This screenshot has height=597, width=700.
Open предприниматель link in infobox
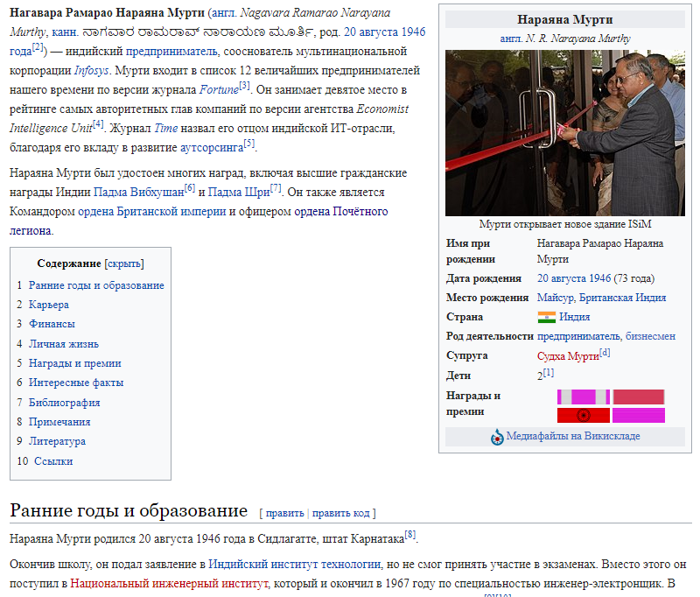[578, 336]
